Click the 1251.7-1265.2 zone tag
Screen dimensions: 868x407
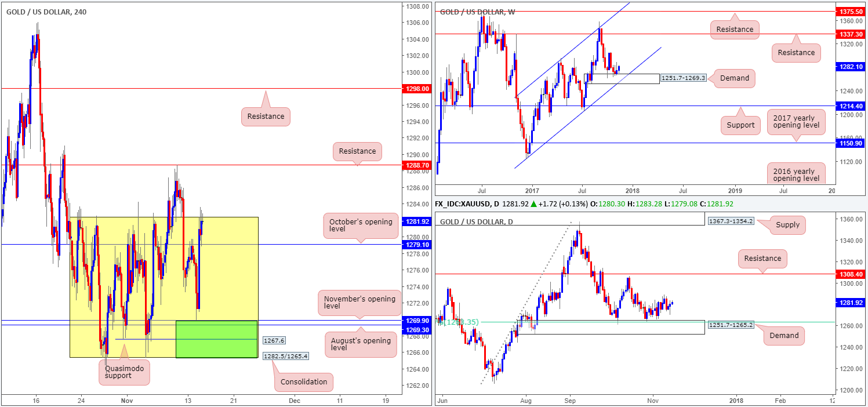[x=731, y=325]
